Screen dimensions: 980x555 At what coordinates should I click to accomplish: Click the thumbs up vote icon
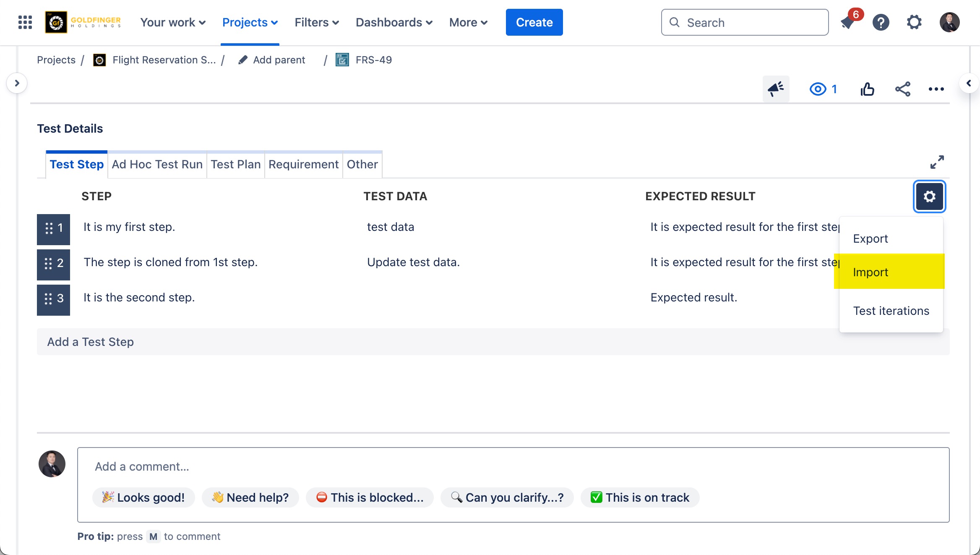point(867,89)
